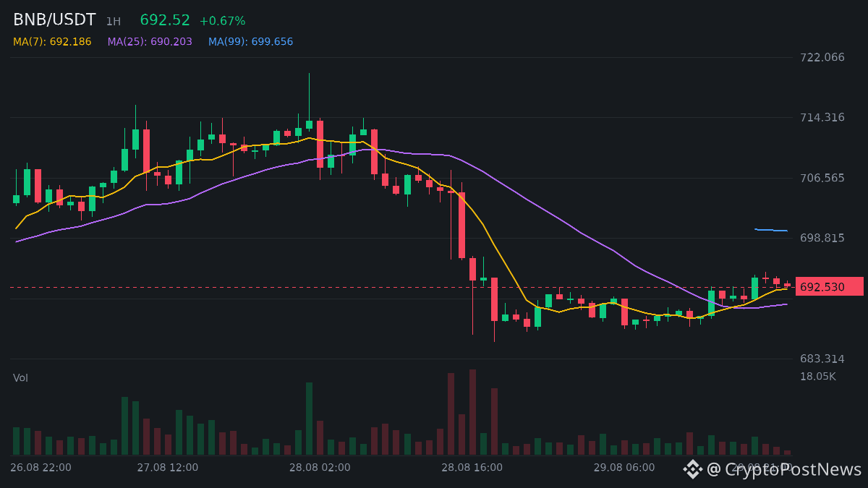
Task: Click the tallest red volume bar
Action: pyautogui.click(x=472, y=412)
